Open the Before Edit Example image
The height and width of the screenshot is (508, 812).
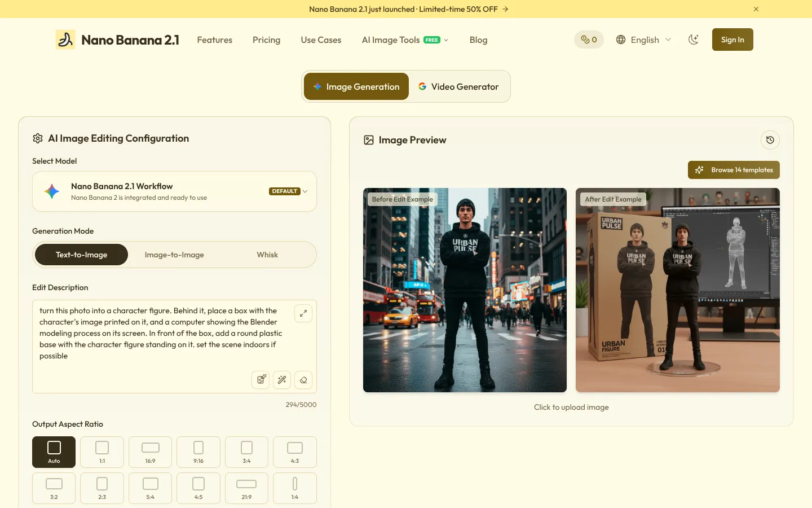465,290
